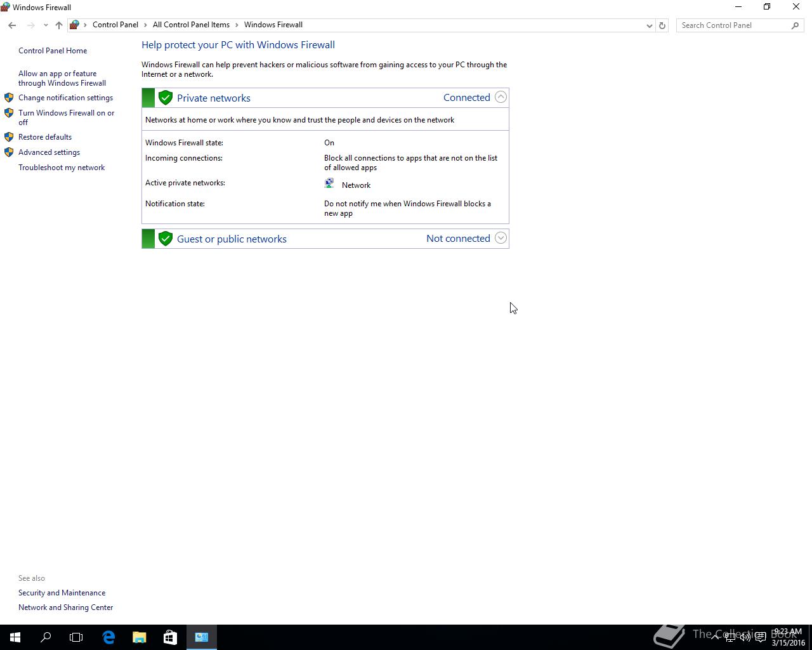Click the Windows Firewall title bar icon
Screen dimensions: 812x650
(6, 7)
